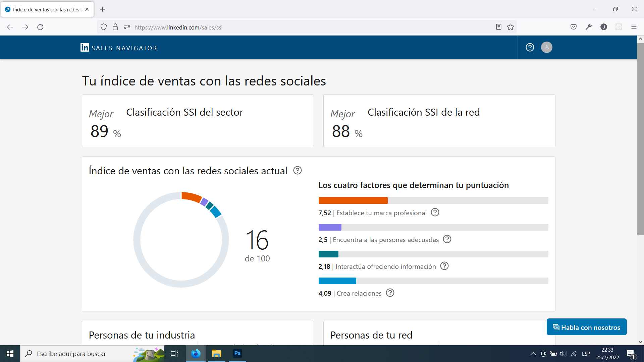
Task: Open the profile avatar menu
Action: (547, 47)
